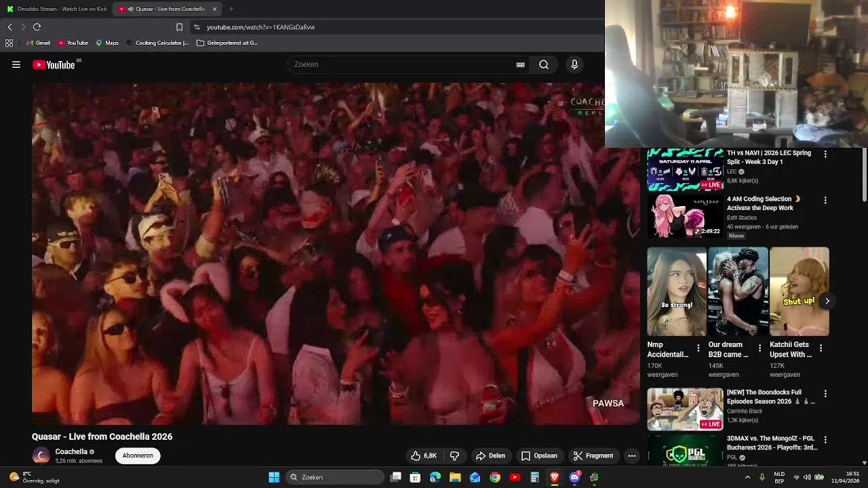
Task: Open options for 3DMAX vs MongolZ video
Action: pos(825,439)
